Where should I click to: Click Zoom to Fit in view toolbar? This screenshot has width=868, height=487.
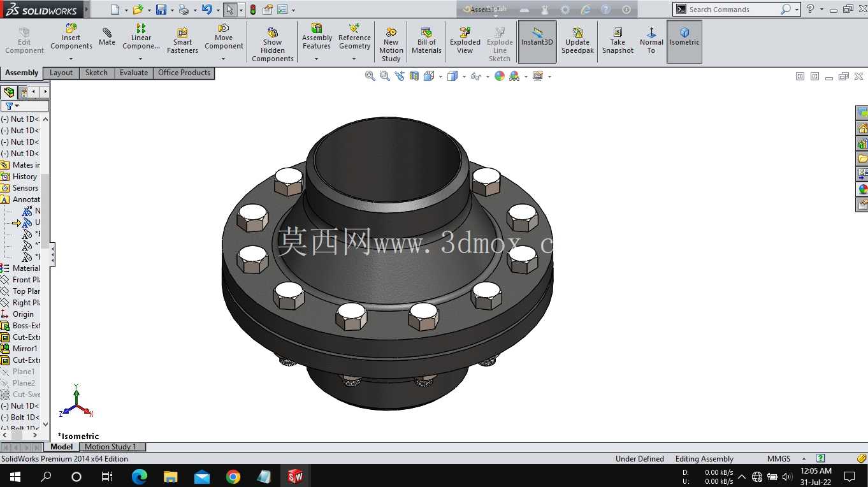point(370,76)
